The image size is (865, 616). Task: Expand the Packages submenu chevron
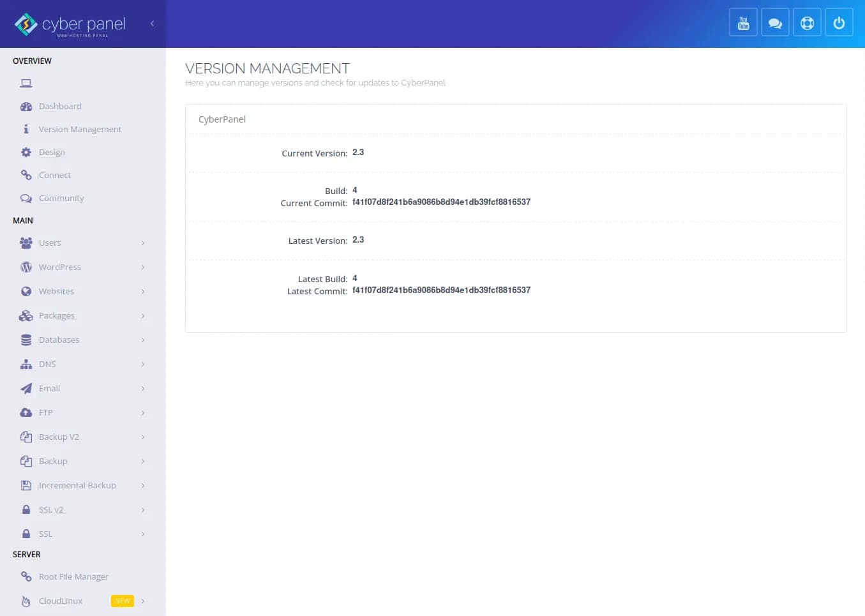click(143, 315)
